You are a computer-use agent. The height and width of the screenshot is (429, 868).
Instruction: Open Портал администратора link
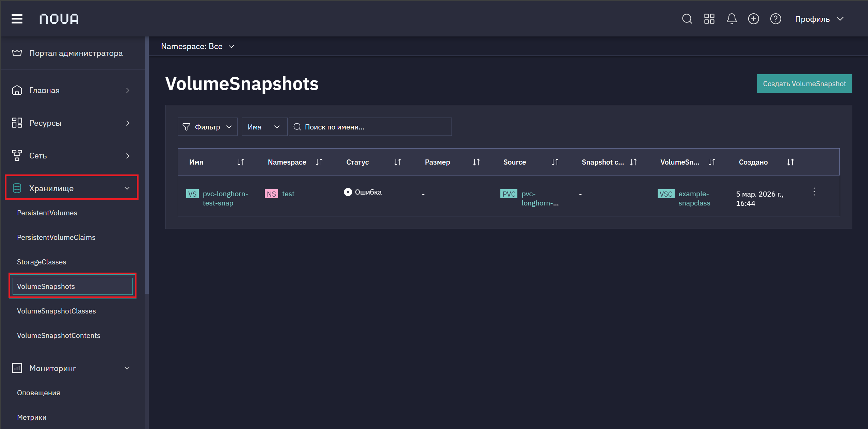pyautogui.click(x=76, y=53)
